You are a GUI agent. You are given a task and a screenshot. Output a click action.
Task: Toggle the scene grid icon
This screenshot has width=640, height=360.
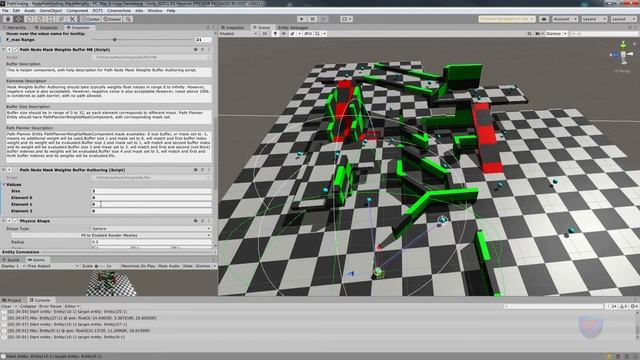click(318, 34)
